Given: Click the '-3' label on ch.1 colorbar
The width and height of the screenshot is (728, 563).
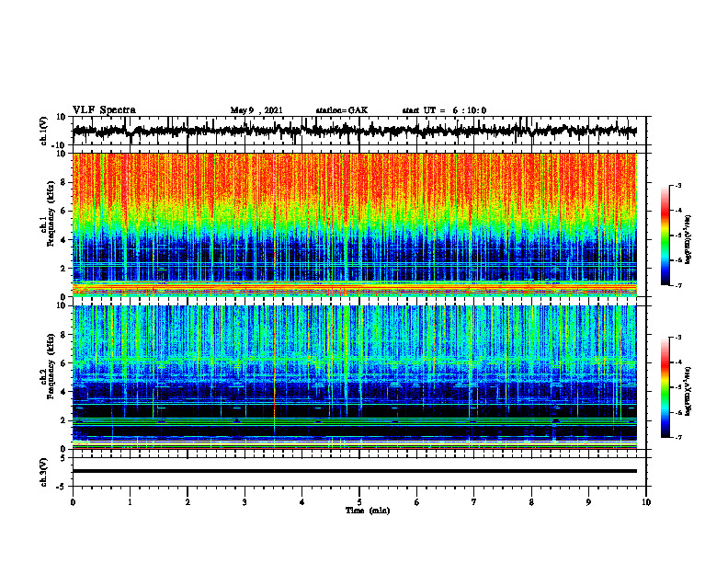Looking at the screenshot, I should coord(678,186).
